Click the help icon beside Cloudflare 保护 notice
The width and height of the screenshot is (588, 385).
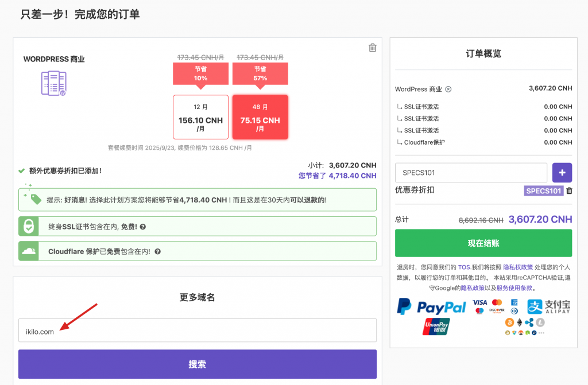(x=157, y=251)
